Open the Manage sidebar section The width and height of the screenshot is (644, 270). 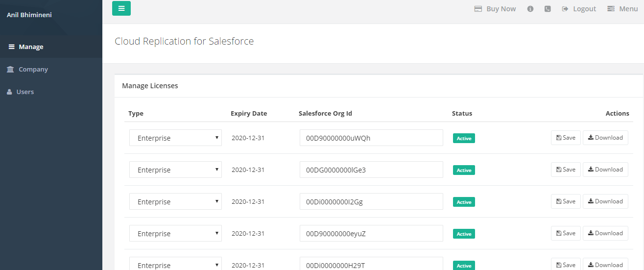click(x=31, y=47)
